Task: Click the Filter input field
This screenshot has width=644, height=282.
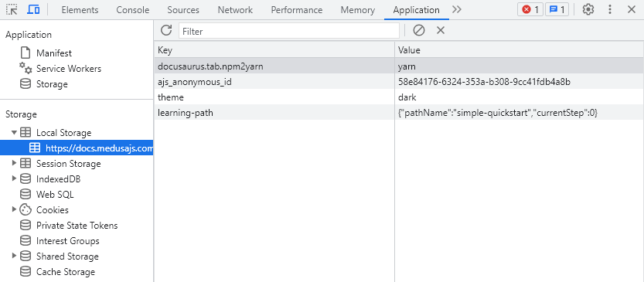Action: click(x=289, y=31)
